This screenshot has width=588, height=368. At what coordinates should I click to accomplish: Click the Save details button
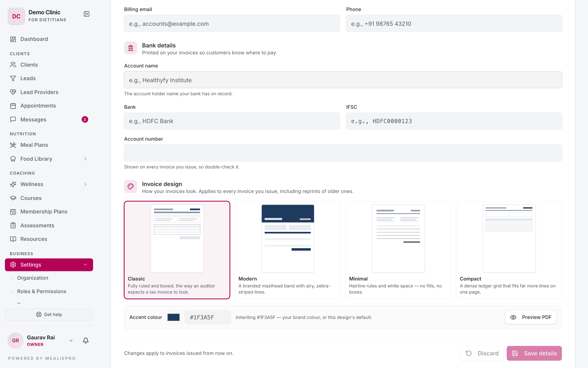click(x=534, y=353)
